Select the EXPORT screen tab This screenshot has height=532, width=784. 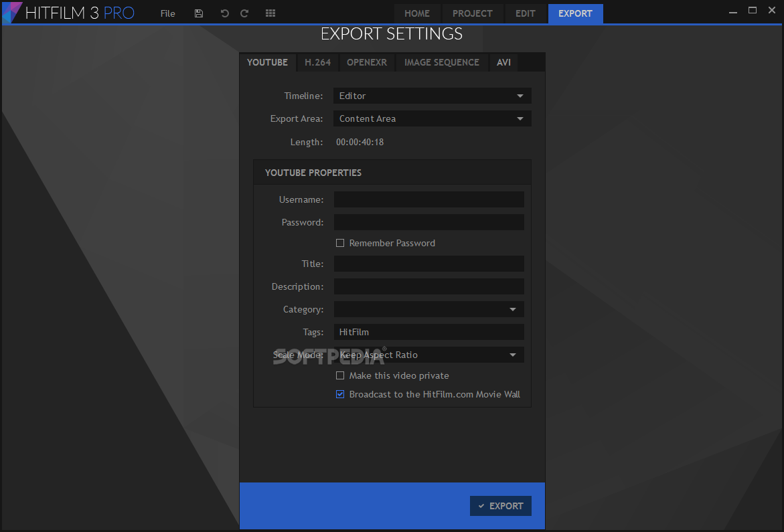pos(575,13)
